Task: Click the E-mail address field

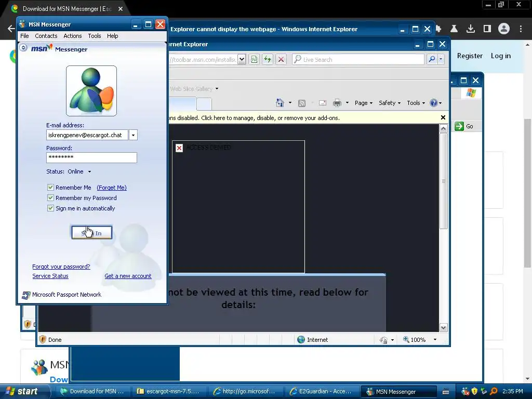Action: point(87,135)
